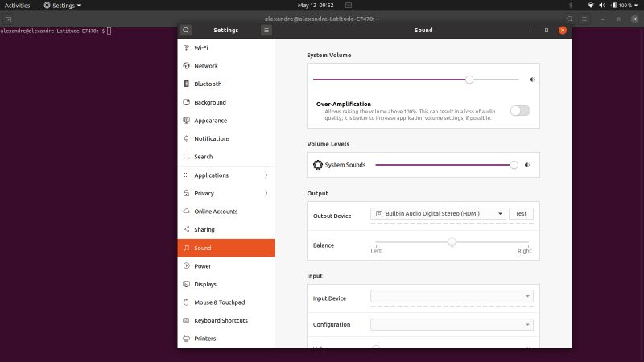Open the Wi-Fi settings page
The height and width of the screenshot is (362, 644).
(226, 47)
